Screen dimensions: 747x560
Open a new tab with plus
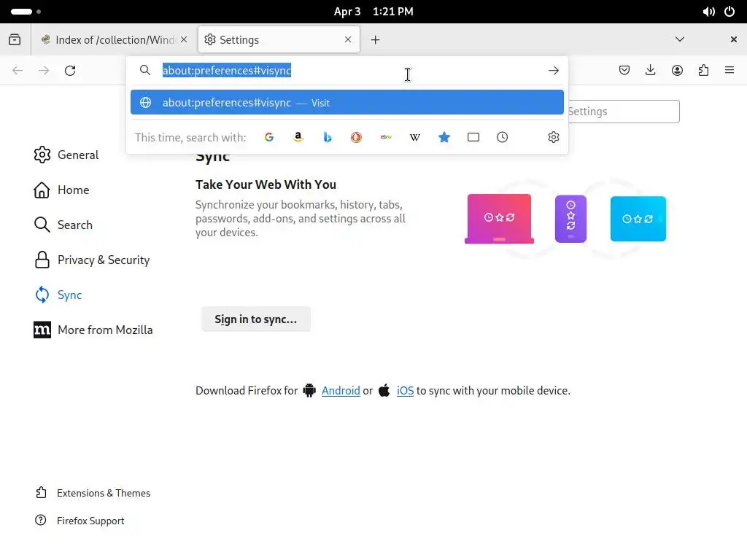376,39
